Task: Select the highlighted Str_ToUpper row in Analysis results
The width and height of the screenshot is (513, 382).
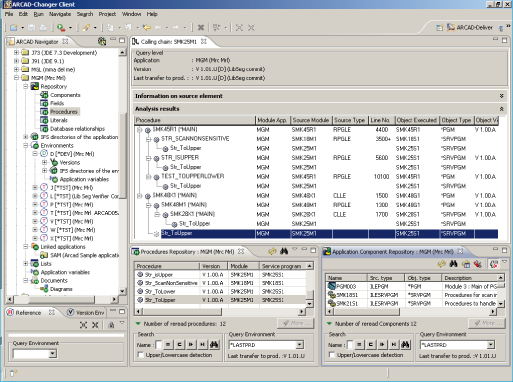Action: tap(316, 233)
